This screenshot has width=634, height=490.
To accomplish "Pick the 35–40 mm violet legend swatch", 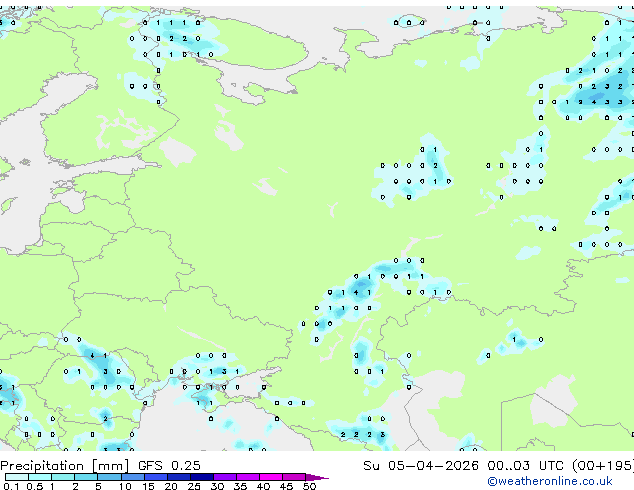I will (248, 477).
